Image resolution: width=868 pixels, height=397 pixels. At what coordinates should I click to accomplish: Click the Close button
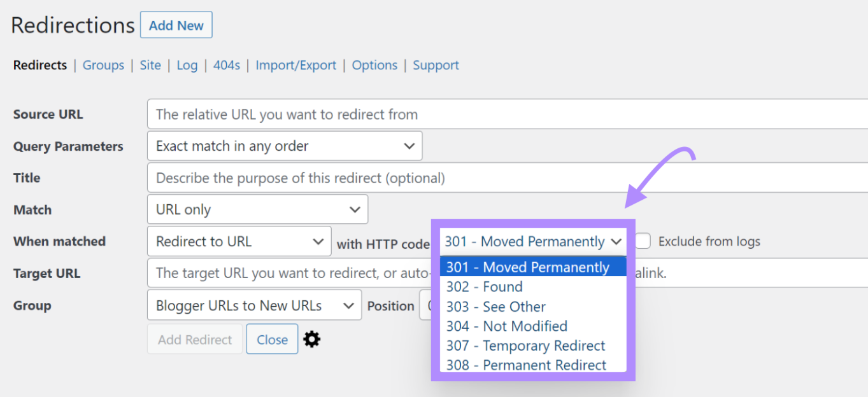(271, 338)
